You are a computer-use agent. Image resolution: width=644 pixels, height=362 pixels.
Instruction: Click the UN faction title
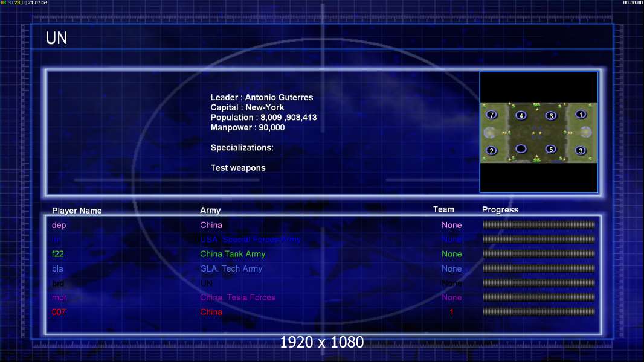click(x=57, y=38)
